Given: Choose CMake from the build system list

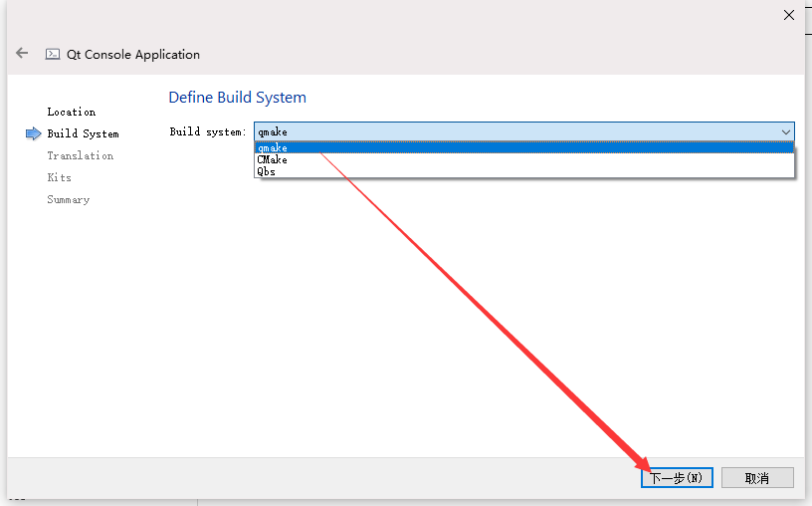Looking at the screenshot, I should (524, 159).
